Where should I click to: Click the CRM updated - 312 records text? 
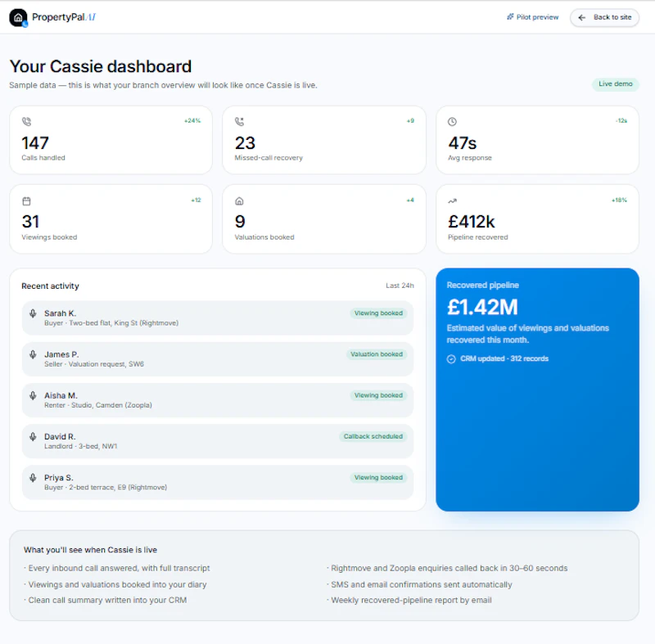(x=504, y=358)
